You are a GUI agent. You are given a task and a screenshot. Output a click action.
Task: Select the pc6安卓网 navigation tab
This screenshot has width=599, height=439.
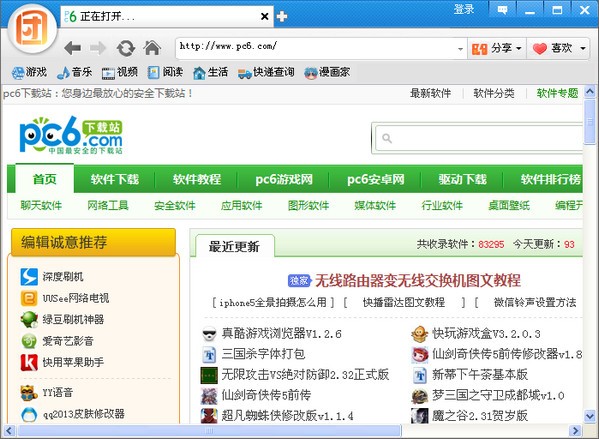(376, 179)
